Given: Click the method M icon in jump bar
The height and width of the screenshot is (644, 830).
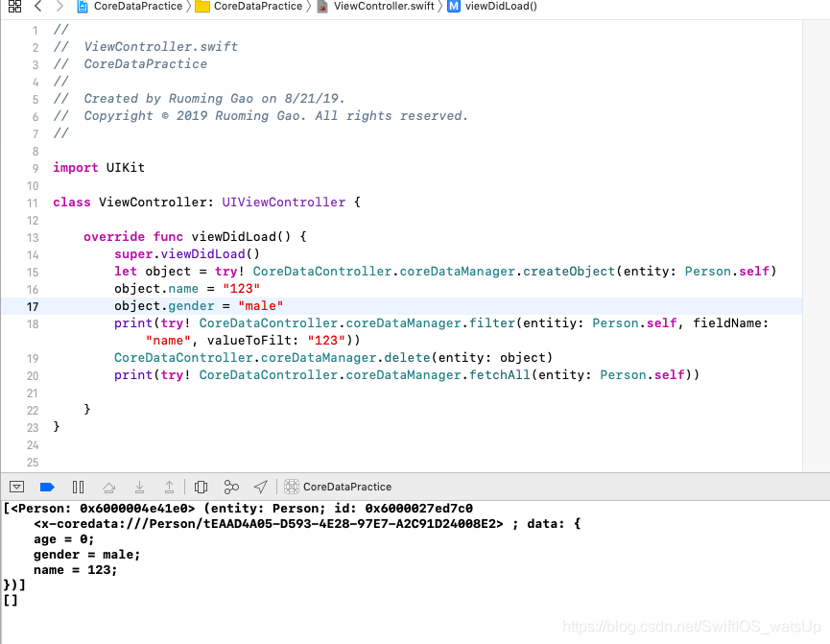Looking at the screenshot, I should coord(454,7).
